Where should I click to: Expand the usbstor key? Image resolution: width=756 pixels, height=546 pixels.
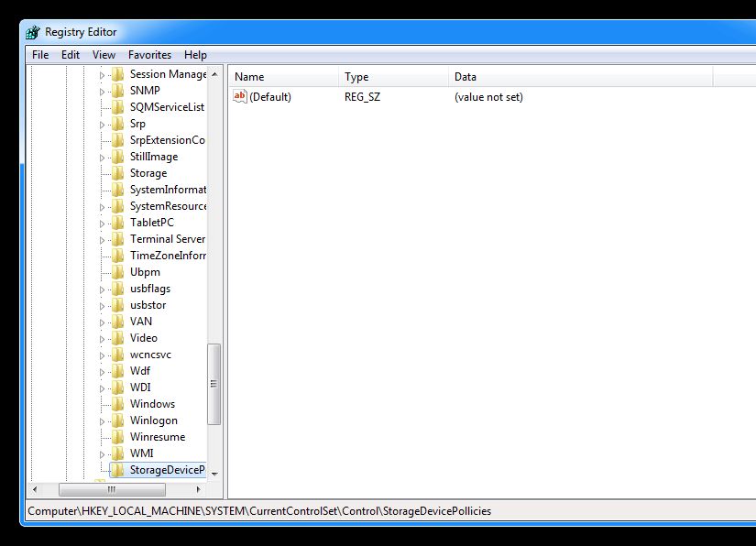click(x=102, y=306)
